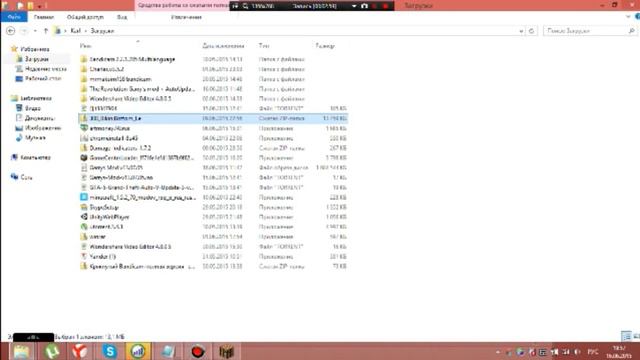Click Kal in the address breadcrumb
The image size is (640, 360).
pos(76,31)
